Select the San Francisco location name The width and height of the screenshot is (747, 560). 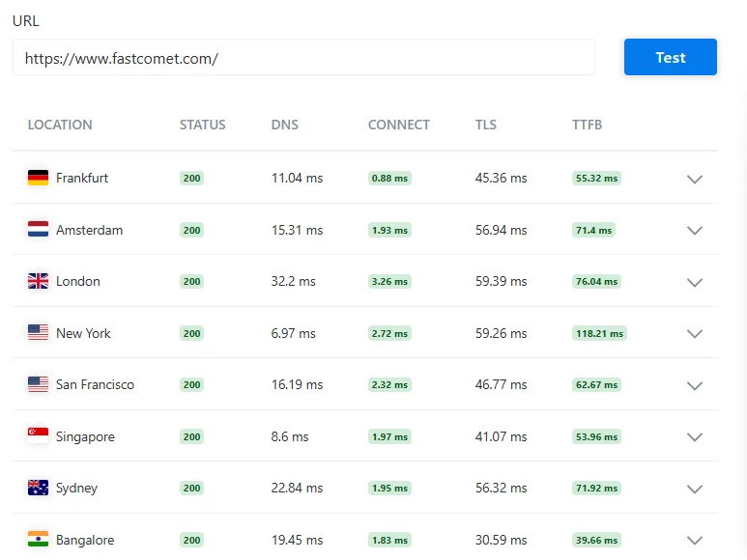[x=95, y=384]
